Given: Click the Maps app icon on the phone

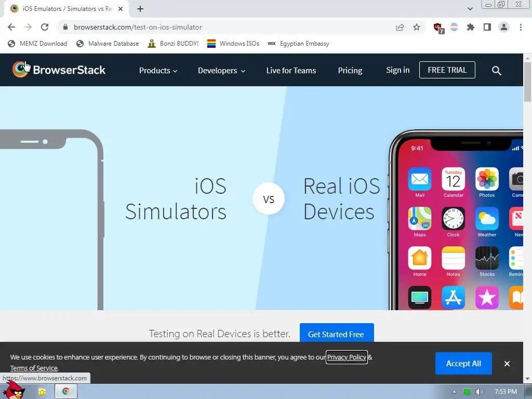Looking at the screenshot, I should pos(420,219).
